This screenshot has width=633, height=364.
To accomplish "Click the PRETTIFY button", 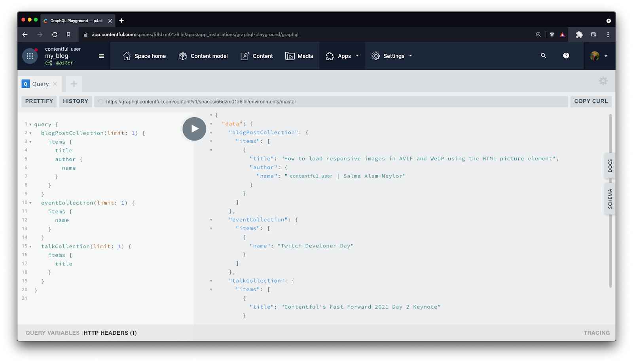I will point(39,101).
